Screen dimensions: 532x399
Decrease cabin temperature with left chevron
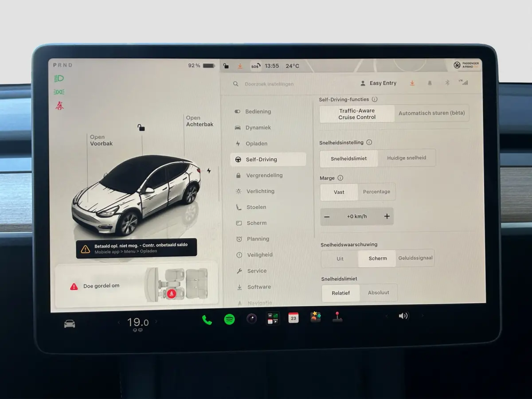(x=119, y=323)
